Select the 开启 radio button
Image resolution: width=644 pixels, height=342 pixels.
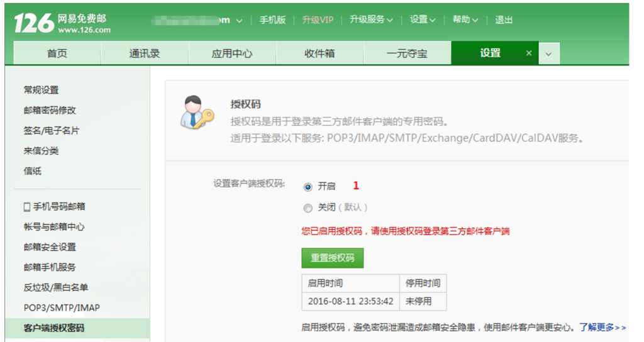point(308,187)
